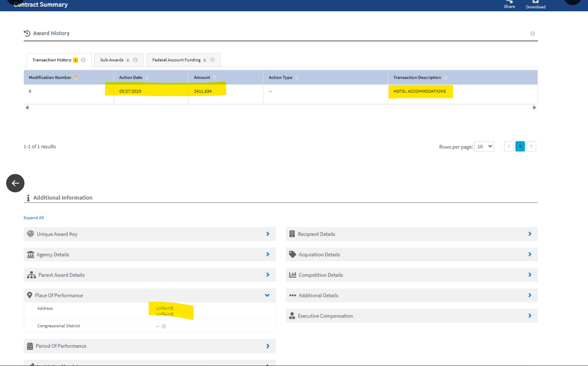
Task: Click the 1-1 of 1 results text
Action: [40, 146]
